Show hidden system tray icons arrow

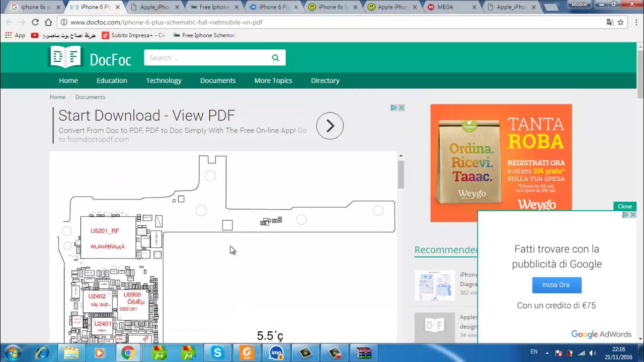click(547, 353)
